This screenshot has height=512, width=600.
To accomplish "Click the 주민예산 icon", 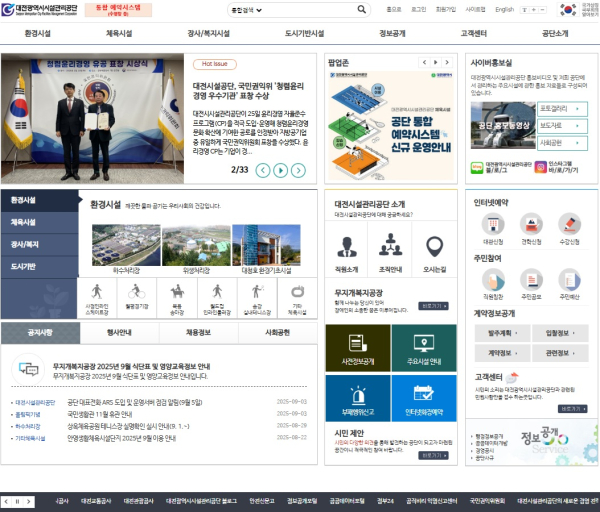I will 569,280.
